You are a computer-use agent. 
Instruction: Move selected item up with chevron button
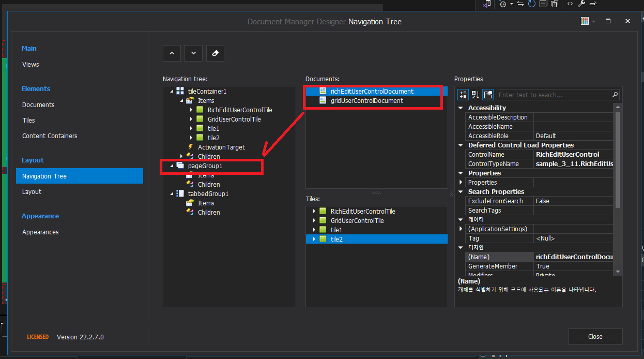point(172,53)
